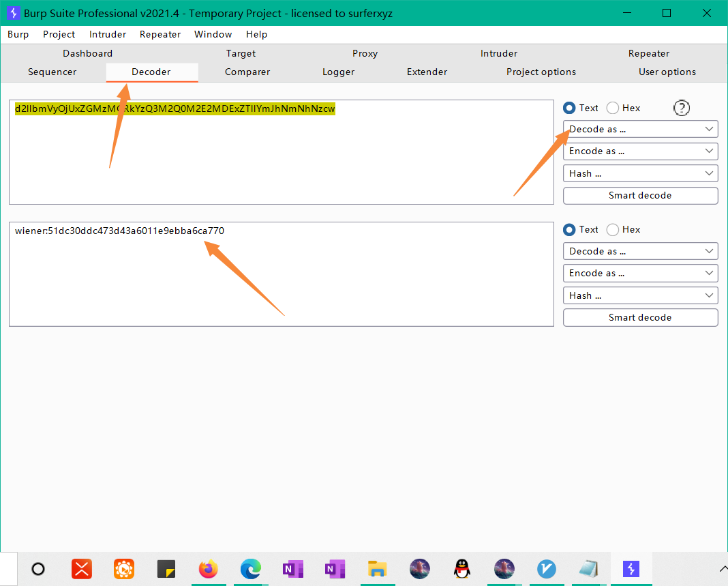Open the Sequencer tab
The width and height of the screenshot is (728, 586).
(x=52, y=72)
